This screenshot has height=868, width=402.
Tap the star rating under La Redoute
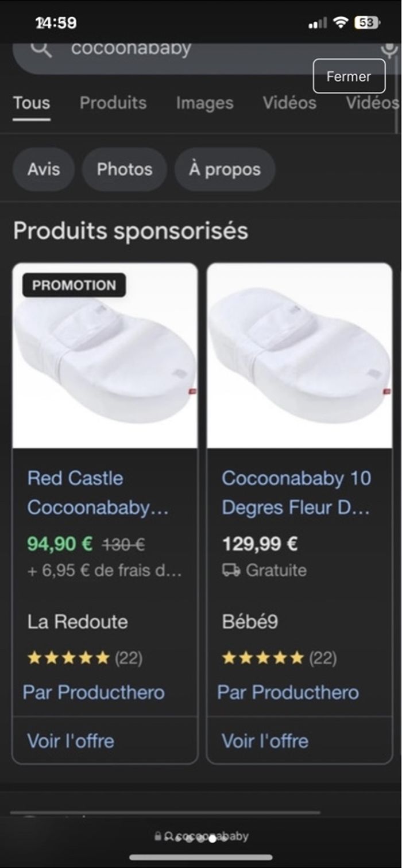68,657
